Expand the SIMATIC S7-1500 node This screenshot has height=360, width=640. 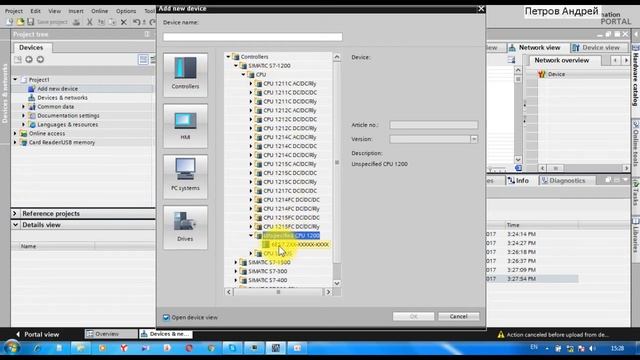236,262
